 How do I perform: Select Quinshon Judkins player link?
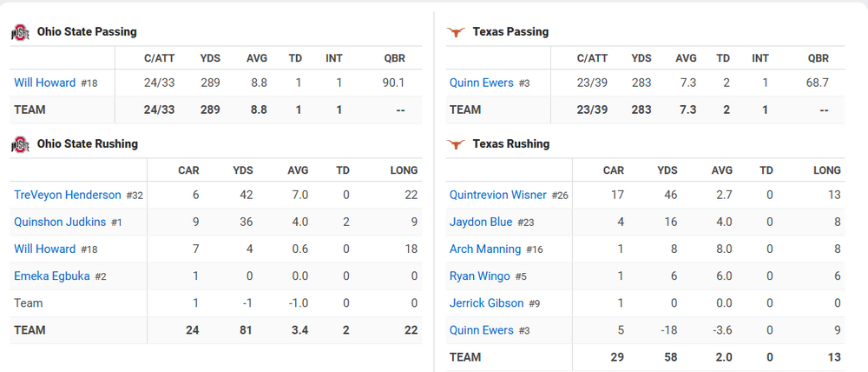point(60,222)
